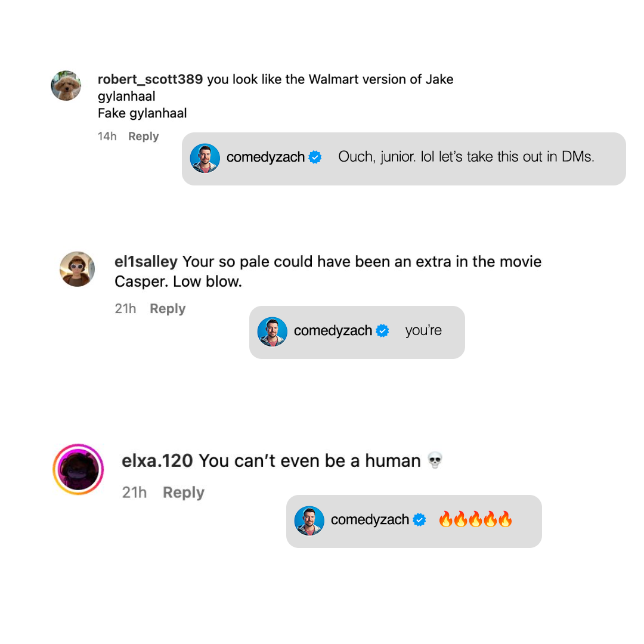Open comedyzach avatar in DMs reply
The width and height of the screenshot is (644, 644).
point(205,158)
